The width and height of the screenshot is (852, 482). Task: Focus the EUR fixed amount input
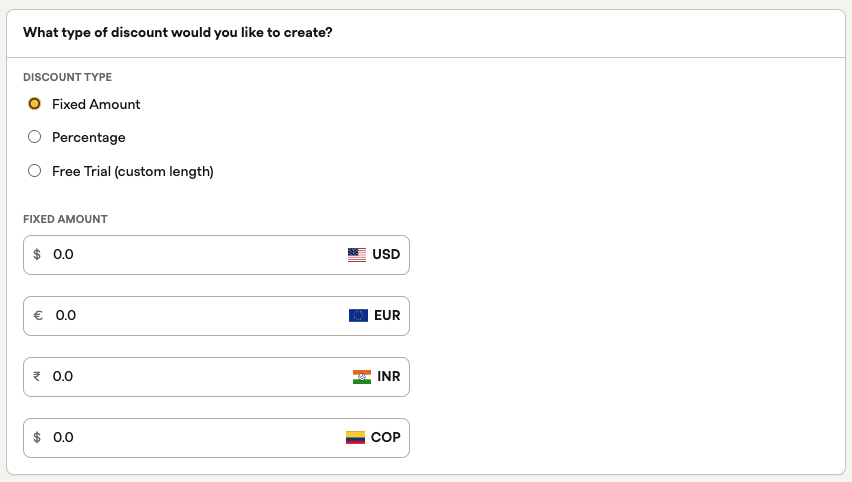click(190, 315)
